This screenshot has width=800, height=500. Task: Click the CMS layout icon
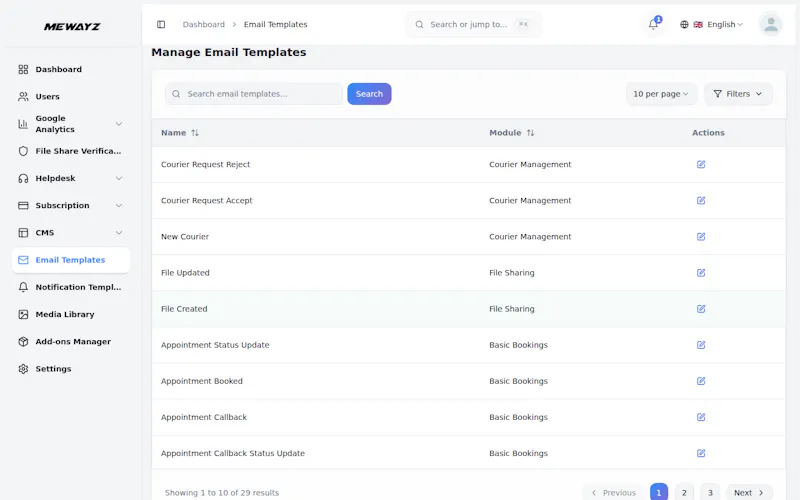[23, 233]
